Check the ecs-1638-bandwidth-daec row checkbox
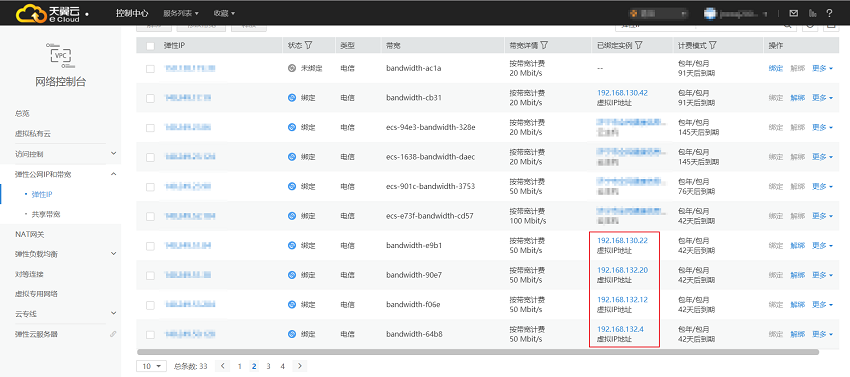850x377 pixels. click(150, 157)
